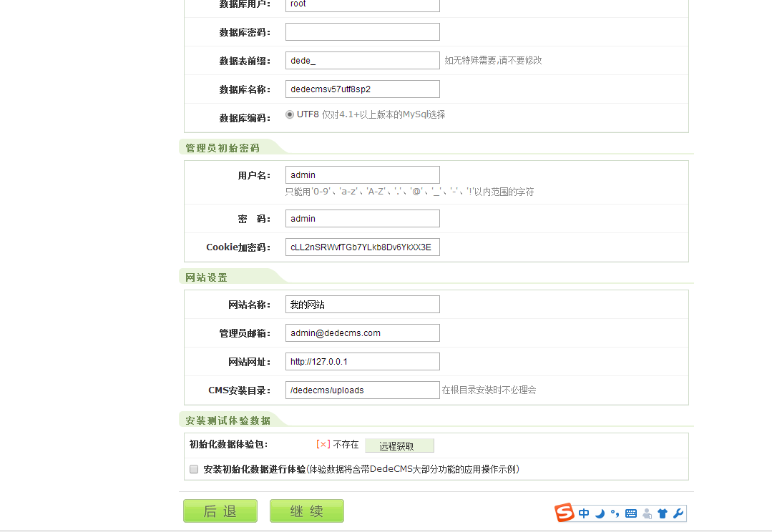Click the 远程获取 button
Viewport: 772px width, 532px height.
(x=399, y=445)
